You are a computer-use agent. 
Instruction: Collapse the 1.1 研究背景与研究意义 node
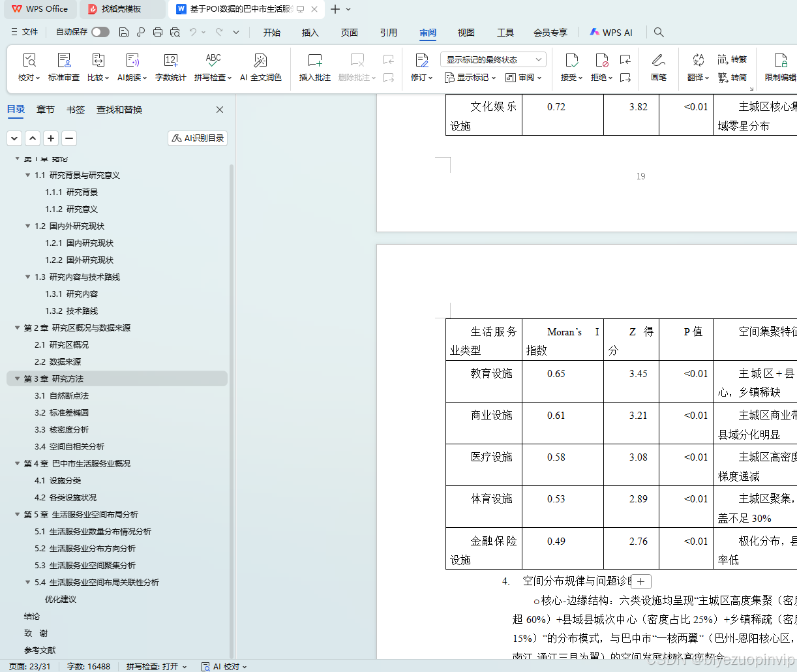click(x=28, y=176)
